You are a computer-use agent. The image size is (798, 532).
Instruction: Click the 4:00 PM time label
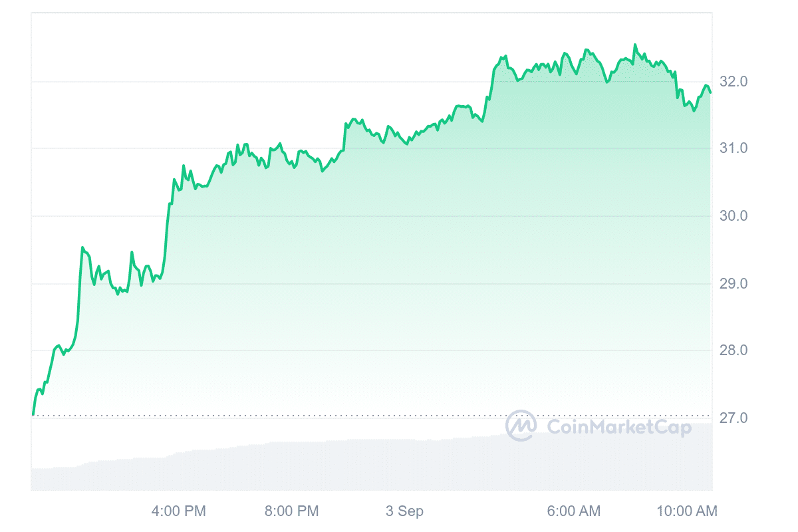click(179, 511)
